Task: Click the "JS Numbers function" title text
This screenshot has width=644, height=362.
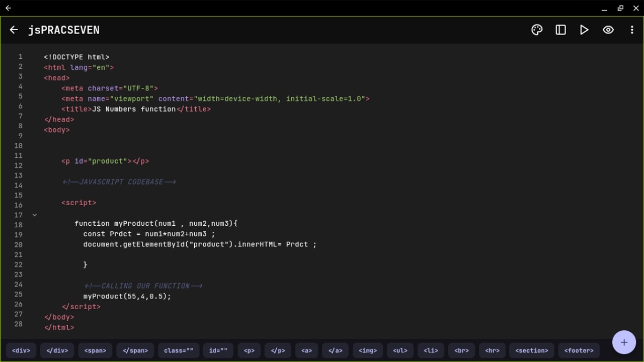Action: 134,109
